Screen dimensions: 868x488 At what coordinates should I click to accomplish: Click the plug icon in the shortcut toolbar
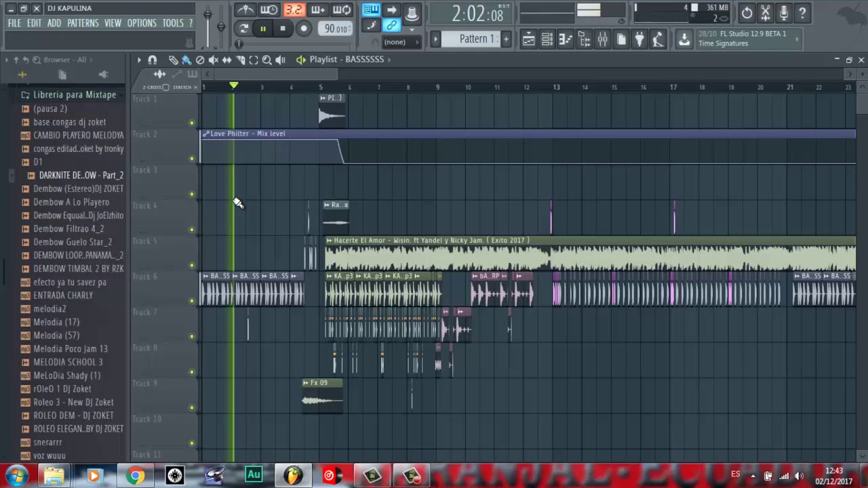click(x=639, y=39)
